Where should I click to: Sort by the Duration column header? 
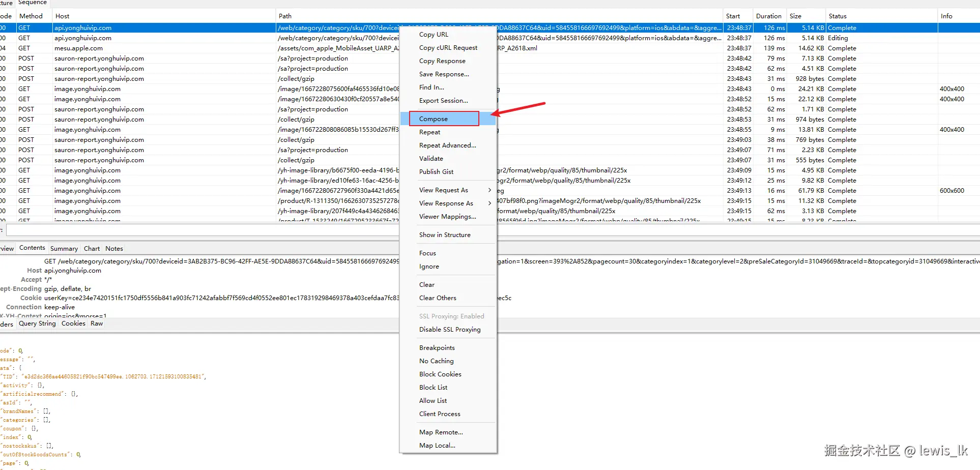pos(769,16)
